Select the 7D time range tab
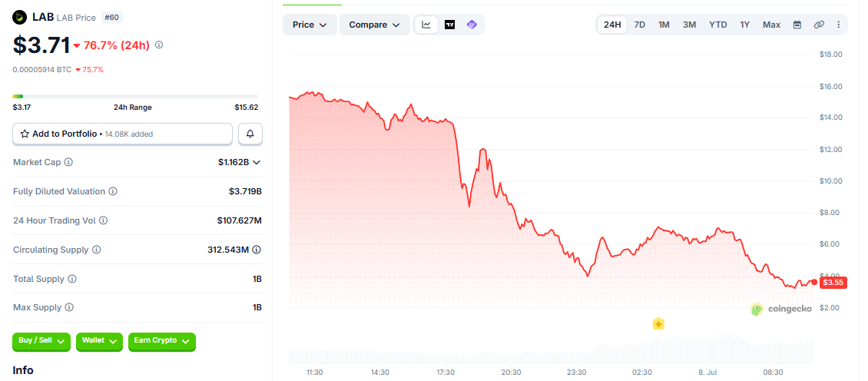 [x=639, y=25]
